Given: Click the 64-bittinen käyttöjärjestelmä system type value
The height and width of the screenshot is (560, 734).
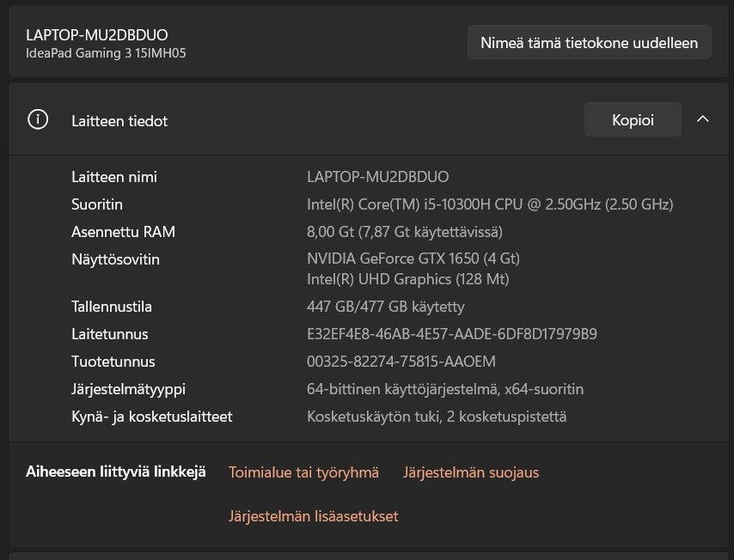Looking at the screenshot, I should pyautogui.click(x=444, y=389).
